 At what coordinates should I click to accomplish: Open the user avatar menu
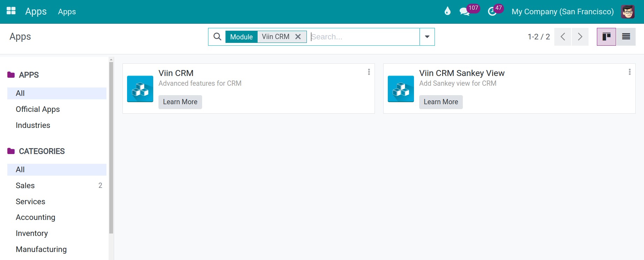pyautogui.click(x=628, y=12)
